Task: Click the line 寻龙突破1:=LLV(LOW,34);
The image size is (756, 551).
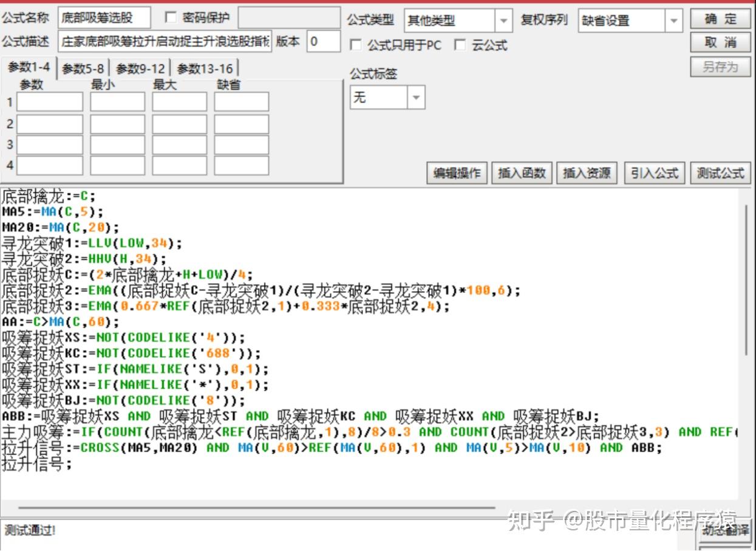Action: [91, 244]
